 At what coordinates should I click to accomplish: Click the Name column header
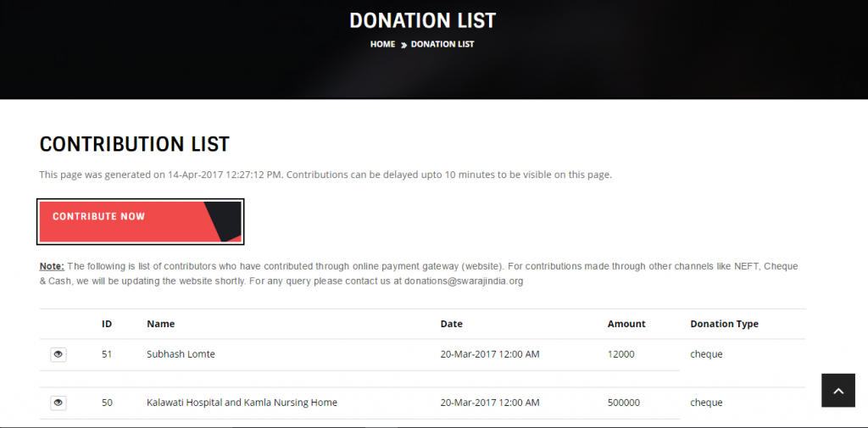pyautogui.click(x=160, y=324)
